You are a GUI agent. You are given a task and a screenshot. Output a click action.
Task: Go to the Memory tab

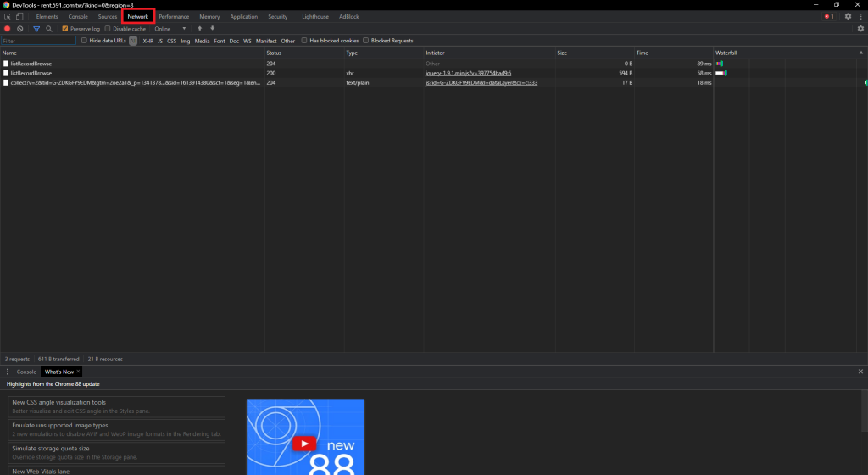click(209, 17)
